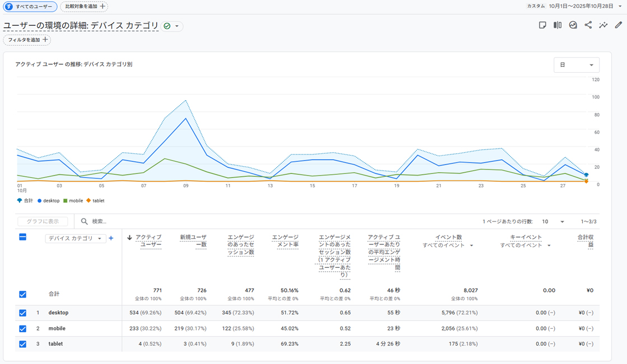Click the フィルタを追加 button

coord(27,40)
